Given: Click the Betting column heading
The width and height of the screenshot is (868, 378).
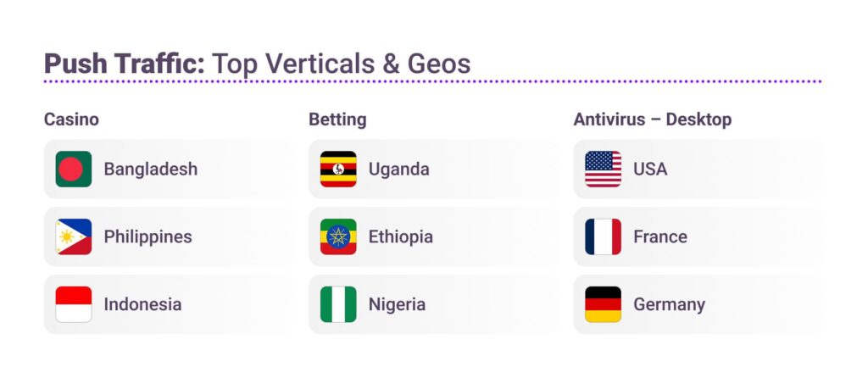Looking at the screenshot, I should (x=337, y=120).
